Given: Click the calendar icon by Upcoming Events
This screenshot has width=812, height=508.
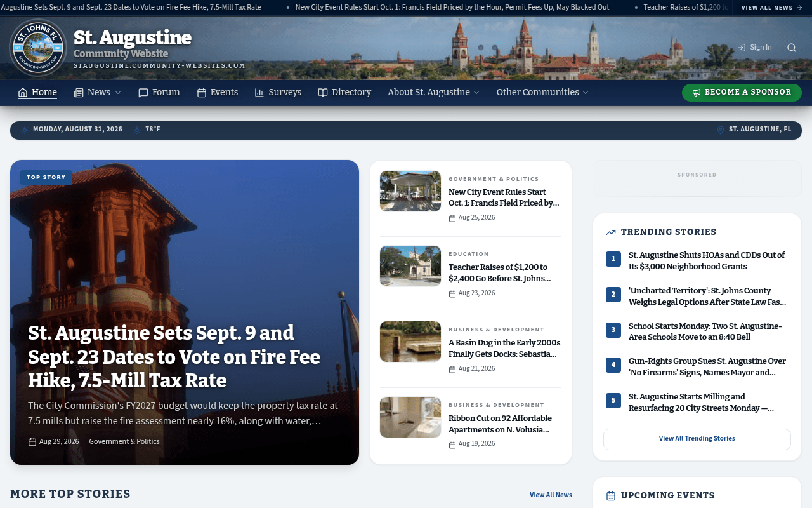Looking at the screenshot, I should click(x=611, y=496).
